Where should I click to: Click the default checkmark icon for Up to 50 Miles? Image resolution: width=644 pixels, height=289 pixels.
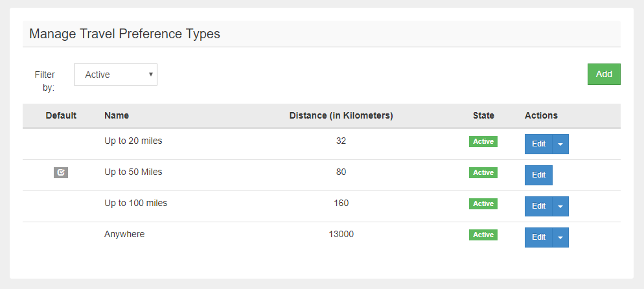(x=61, y=173)
